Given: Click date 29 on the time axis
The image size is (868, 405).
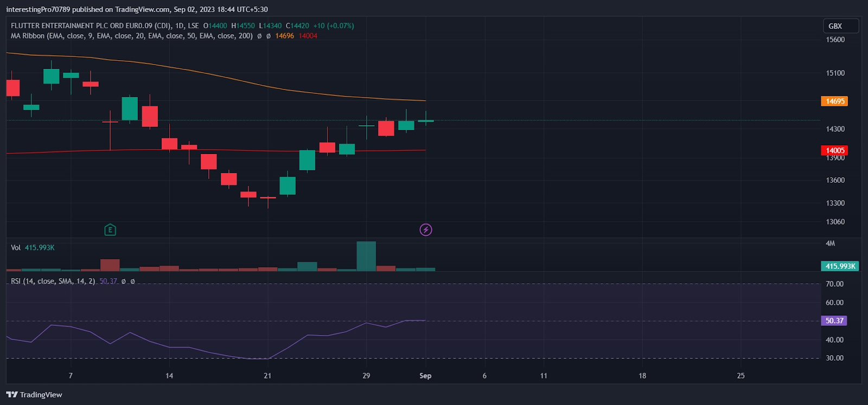Looking at the screenshot, I should coord(366,376).
